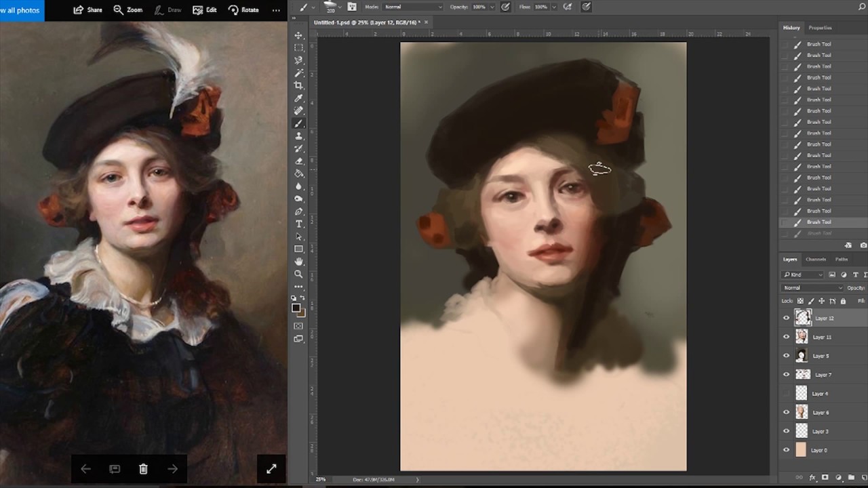Select the Magic Wand tool
Screen dimensions: 868x488
pos(298,73)
